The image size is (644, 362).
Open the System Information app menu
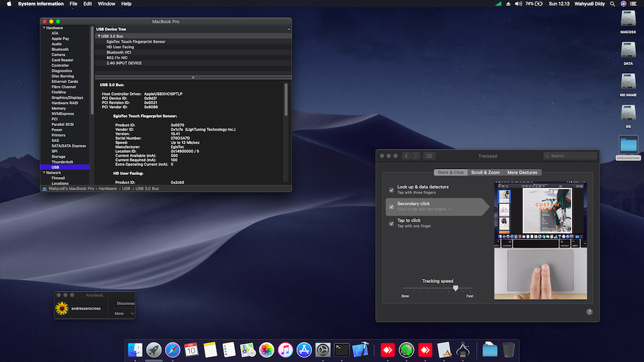point(41,4)
